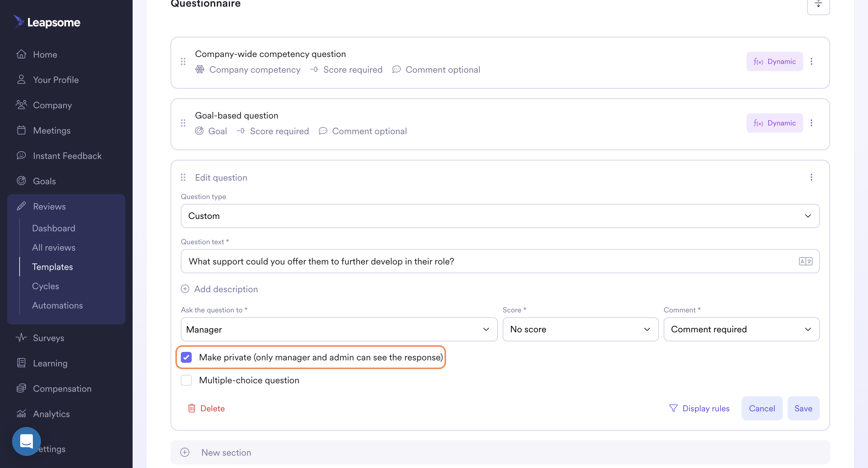Click into the Question text input field
The width and height of the screenshot is (868, 468).
point(500,261)
